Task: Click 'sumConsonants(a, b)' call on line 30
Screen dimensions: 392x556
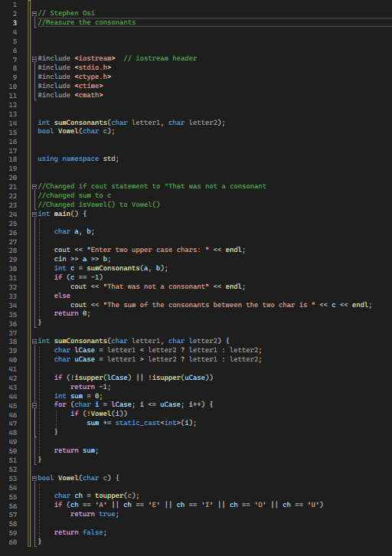Action: coord(125,268)
